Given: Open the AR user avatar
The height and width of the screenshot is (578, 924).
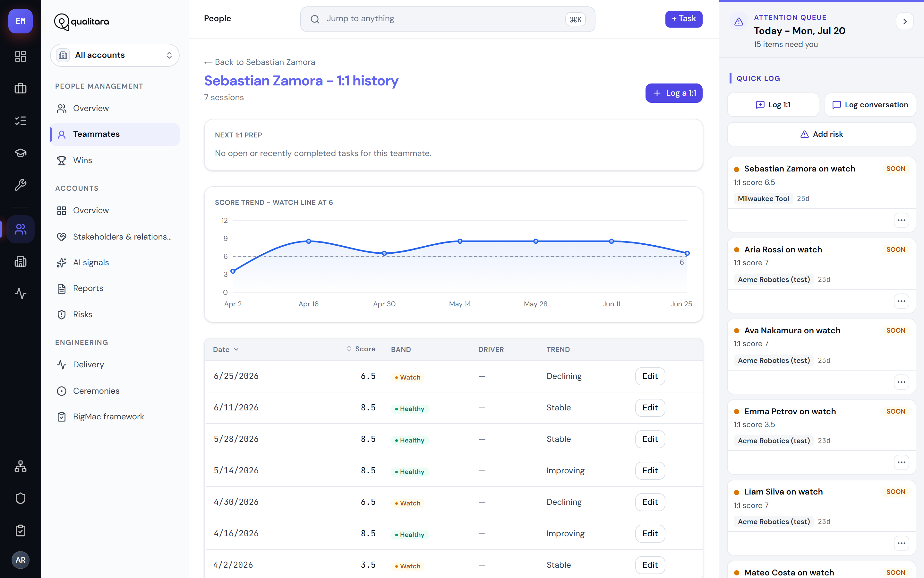Looking at the screenshot, I should click(x=20, y=560).
